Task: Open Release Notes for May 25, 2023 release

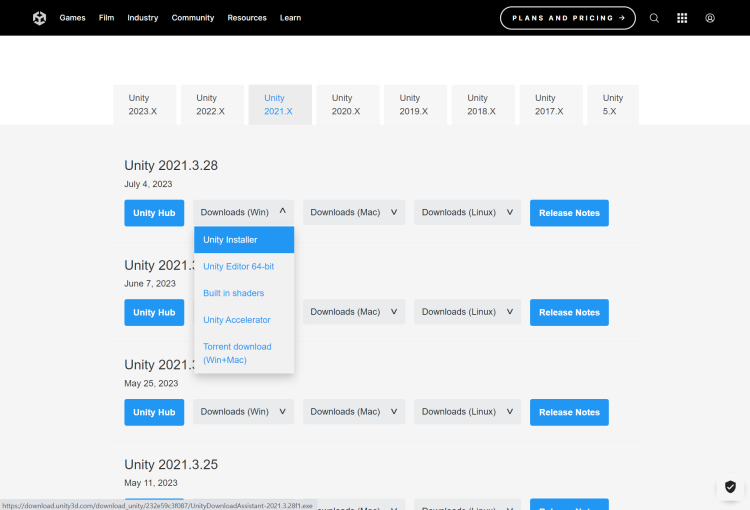Action: 569,412
